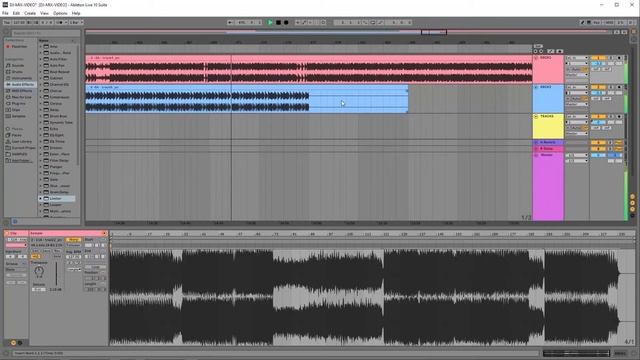
Task: Click the yellow TRACKS track header
Action: click(548, 127)
